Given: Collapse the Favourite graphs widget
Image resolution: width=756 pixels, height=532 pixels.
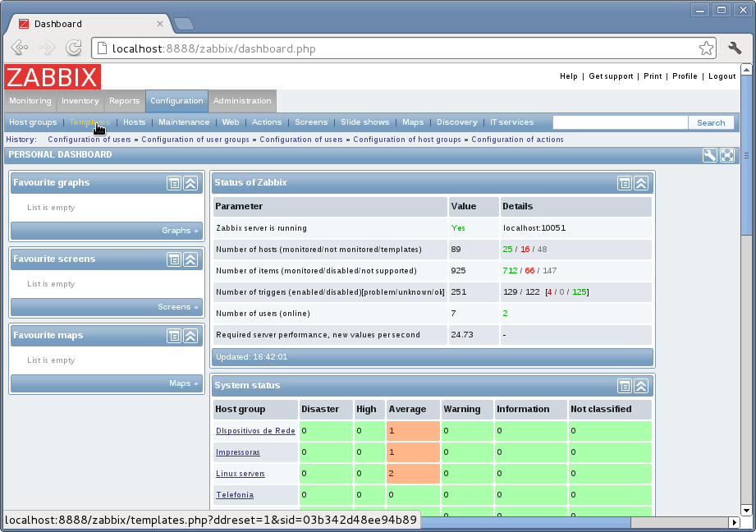Looking at the screenshot, I should pos(190,183).
